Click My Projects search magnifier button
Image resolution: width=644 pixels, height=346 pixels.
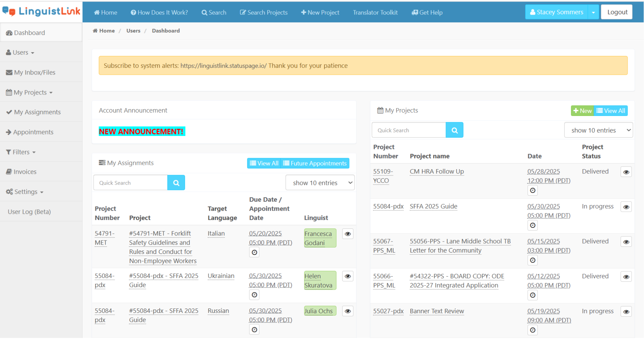pos(455,130)
